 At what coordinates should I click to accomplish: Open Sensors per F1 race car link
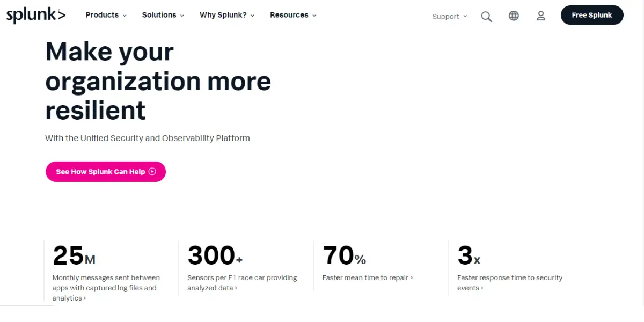(x=242, y=283)
